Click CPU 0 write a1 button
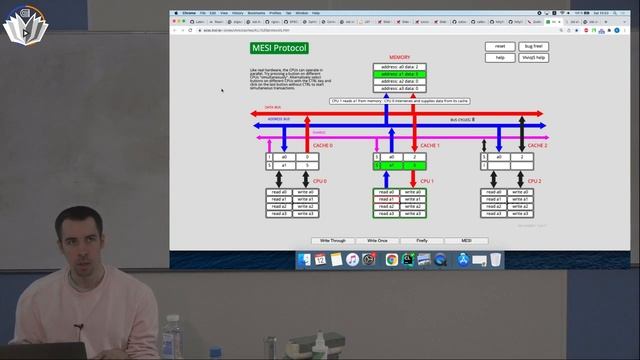The height and width of the screenshot is (360, 640). point(306,199)
